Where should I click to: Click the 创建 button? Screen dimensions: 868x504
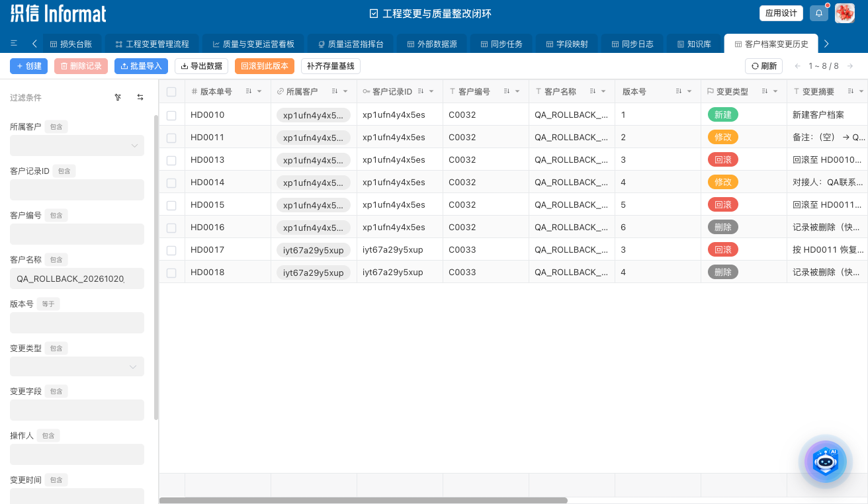tap(28, 66)
